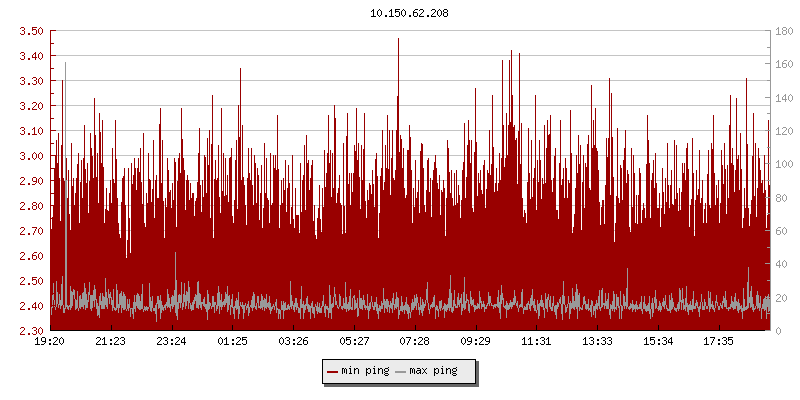Click the dark red min ping swatch
This screenshot has width=800, height=400.
[x=332, y=371]
